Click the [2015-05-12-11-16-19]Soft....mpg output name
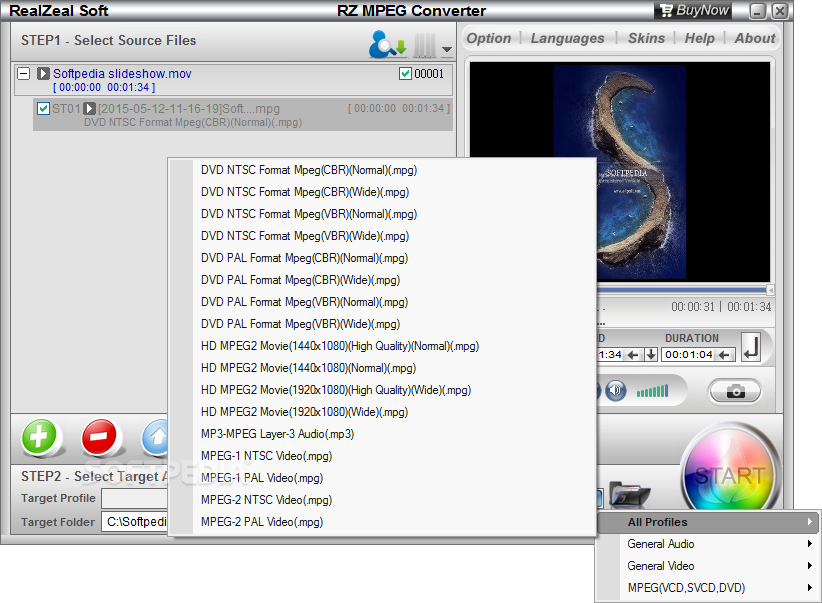The width and height of the screenshot is (822, 603). pos(189,109)
